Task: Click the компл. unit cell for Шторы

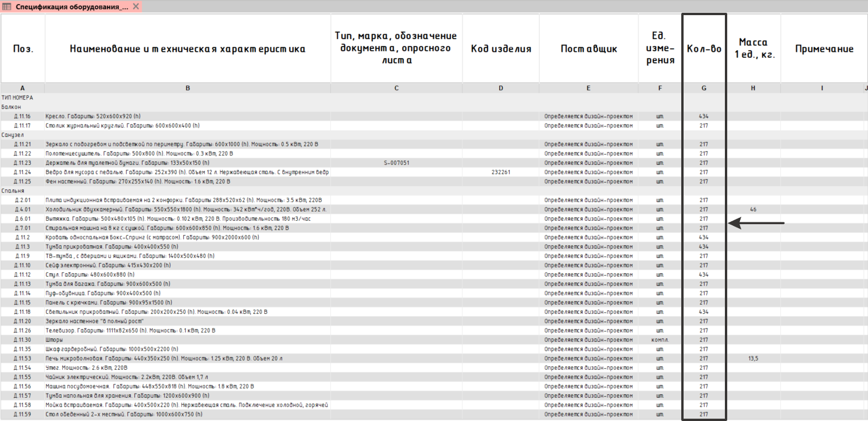Action: pos(660,339)
